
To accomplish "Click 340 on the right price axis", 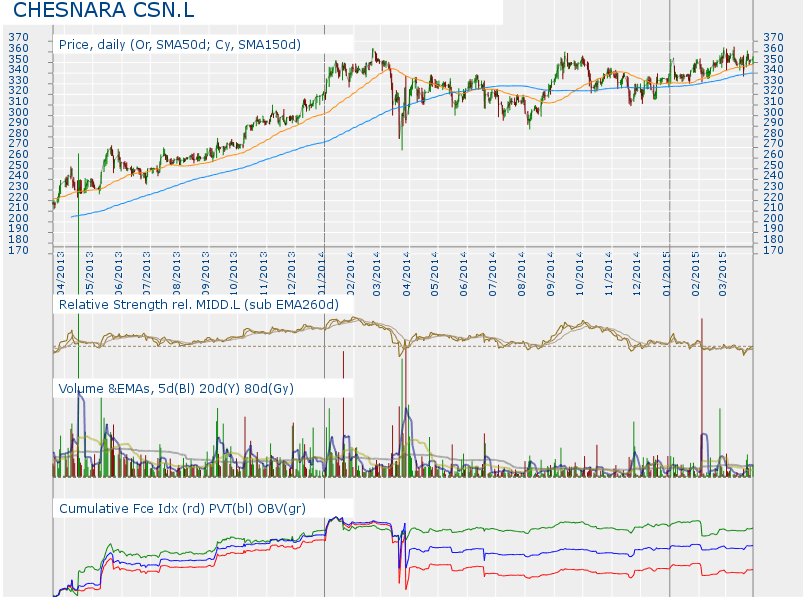I will pos(773,69).
